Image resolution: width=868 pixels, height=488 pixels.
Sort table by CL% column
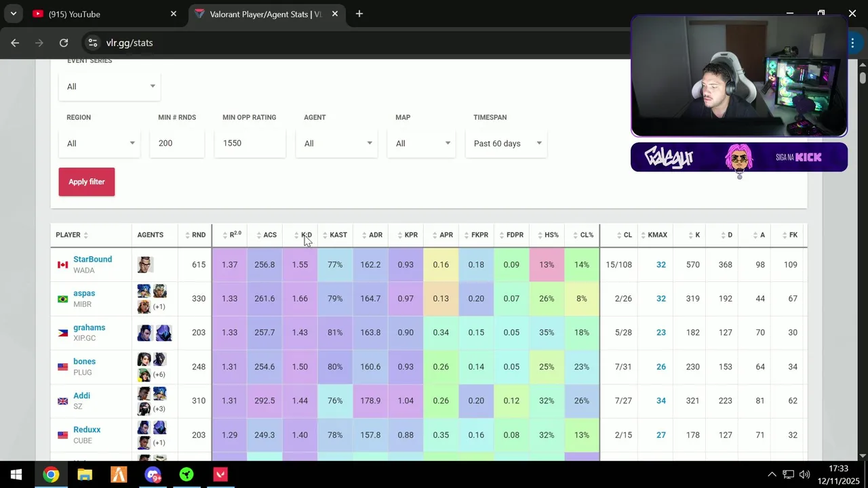click(x=584, y=235)
